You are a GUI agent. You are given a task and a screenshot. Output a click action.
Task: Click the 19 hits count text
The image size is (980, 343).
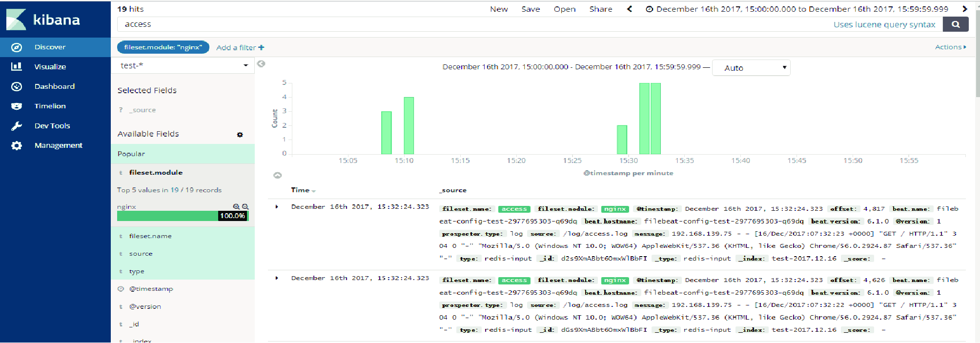(130, 9)
